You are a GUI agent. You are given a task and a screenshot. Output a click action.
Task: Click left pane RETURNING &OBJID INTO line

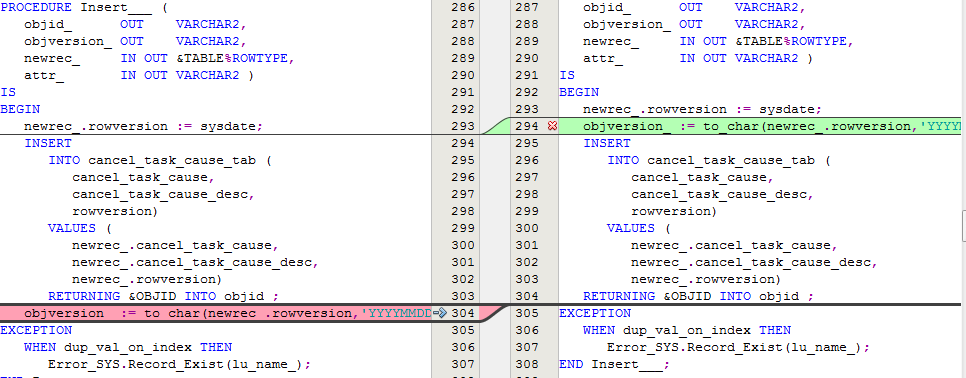[163, 296]
